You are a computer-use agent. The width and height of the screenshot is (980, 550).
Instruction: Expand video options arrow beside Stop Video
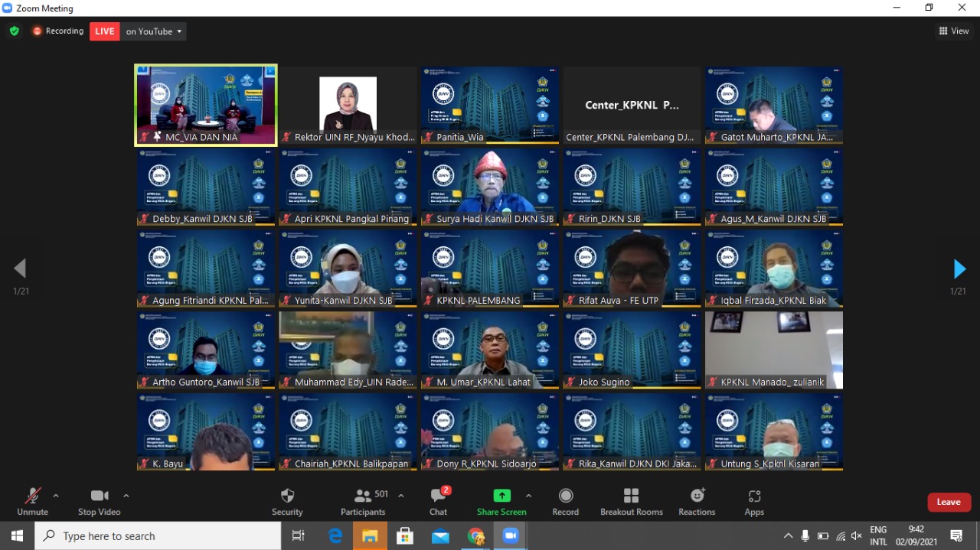(126, 496)
